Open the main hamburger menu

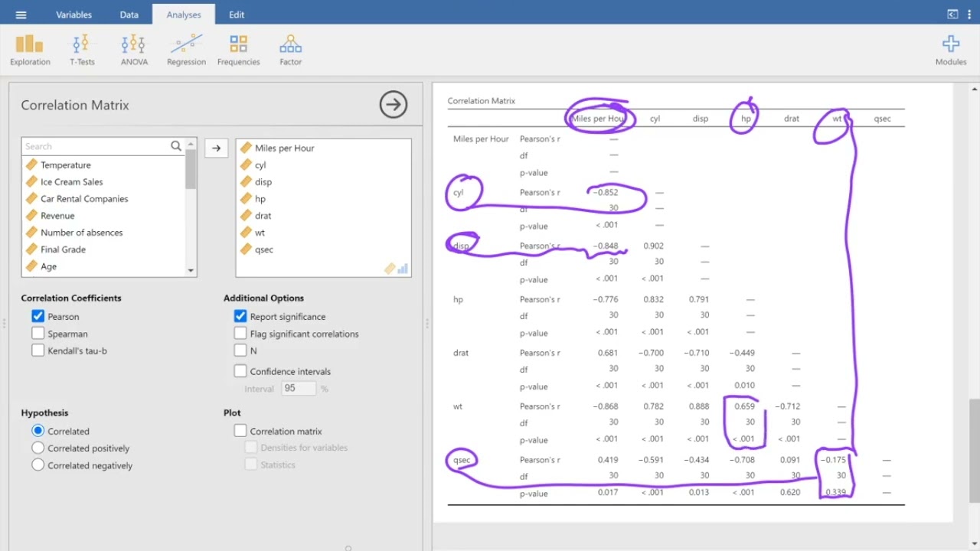click(21, 15)
